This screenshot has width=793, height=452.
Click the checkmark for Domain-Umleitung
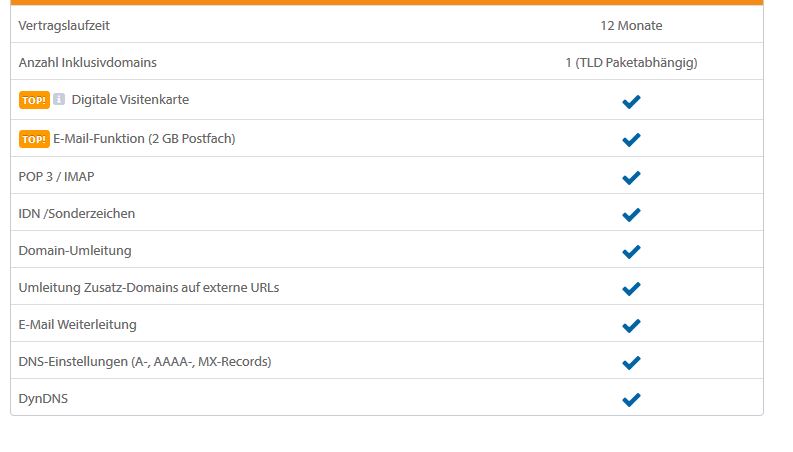[631, 251]
